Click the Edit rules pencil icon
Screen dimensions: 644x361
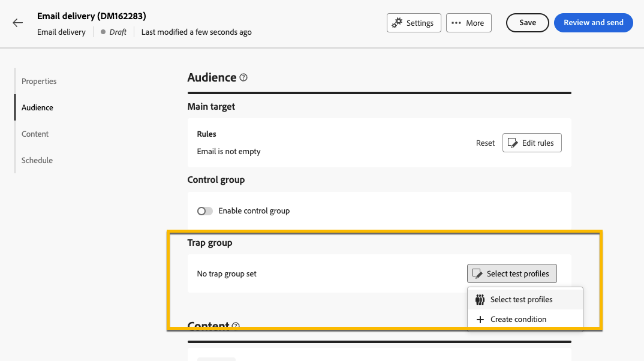click(x=513, y=143)
